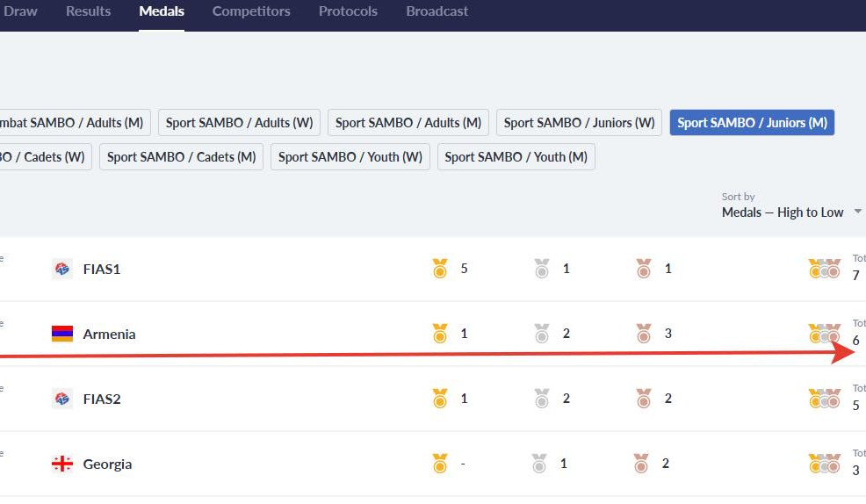Click the Georgia flag icon
The height and width of the screenshot is (504, 866).
[x=61, y=464]
